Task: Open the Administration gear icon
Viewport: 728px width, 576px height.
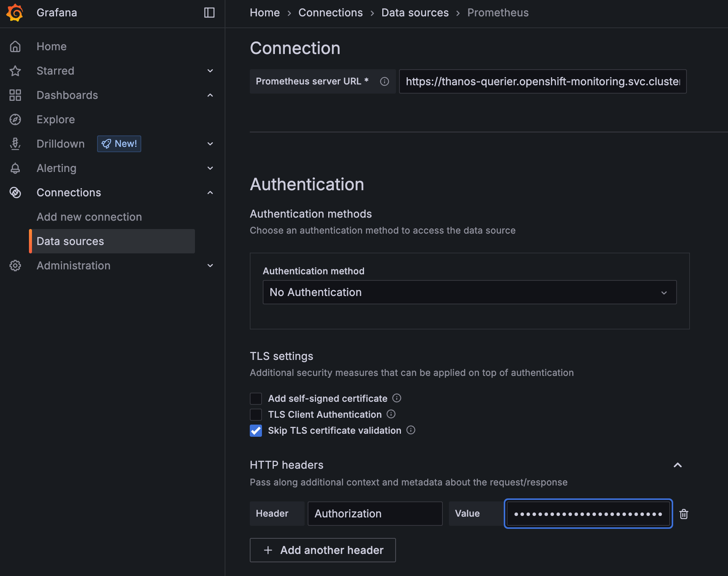Action: (15, 266)
